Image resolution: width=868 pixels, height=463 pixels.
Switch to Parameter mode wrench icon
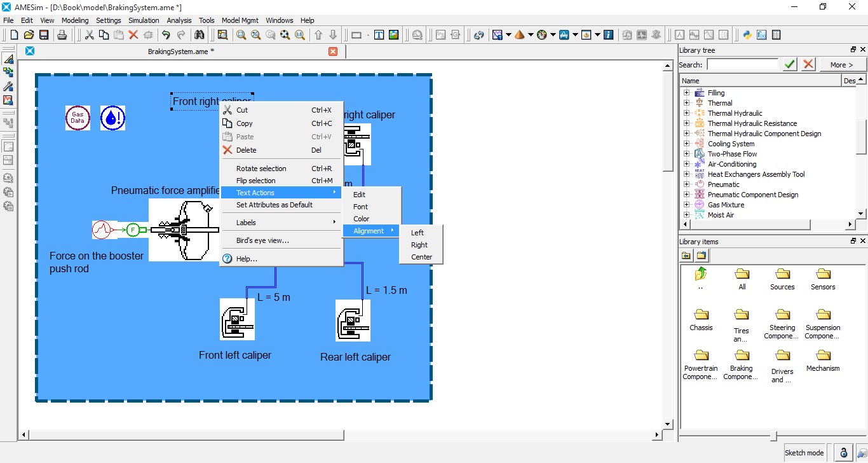(8, 86)
